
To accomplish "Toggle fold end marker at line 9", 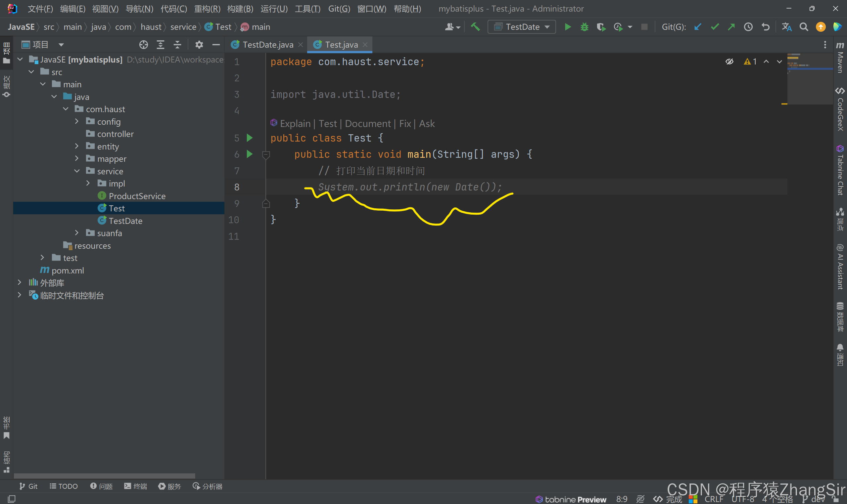I will (x=266, y=203).
